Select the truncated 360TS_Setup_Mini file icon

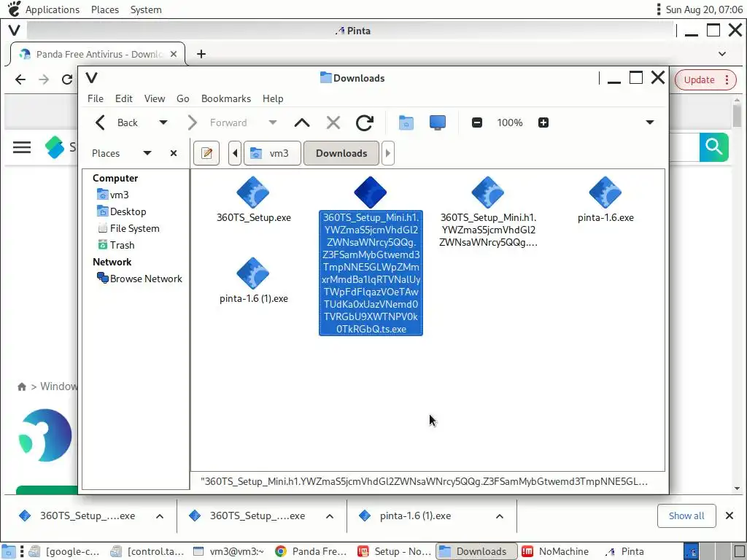(x=488, y=192)
